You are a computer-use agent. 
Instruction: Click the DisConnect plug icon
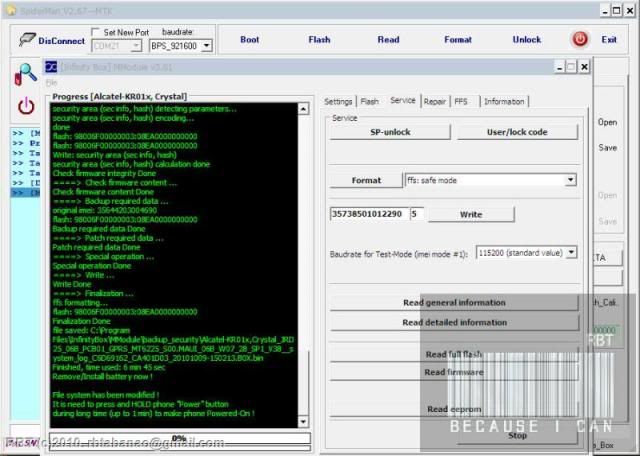click(25, 40)
